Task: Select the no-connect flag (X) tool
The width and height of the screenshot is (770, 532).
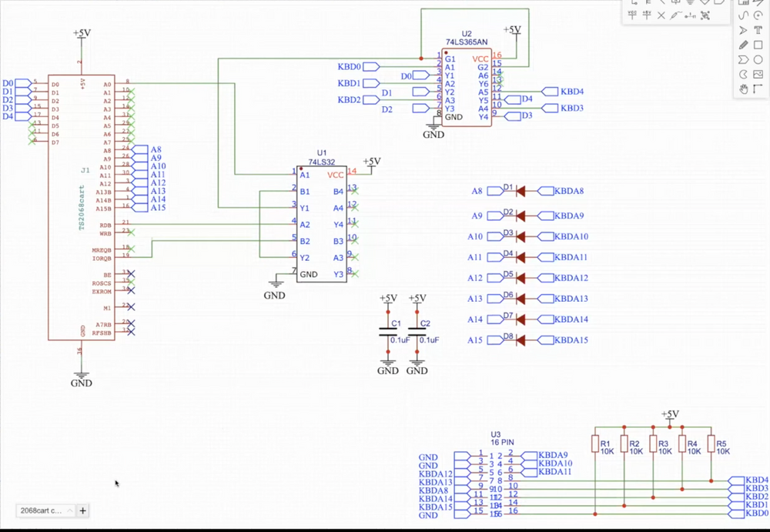Action: coord(661,15)
